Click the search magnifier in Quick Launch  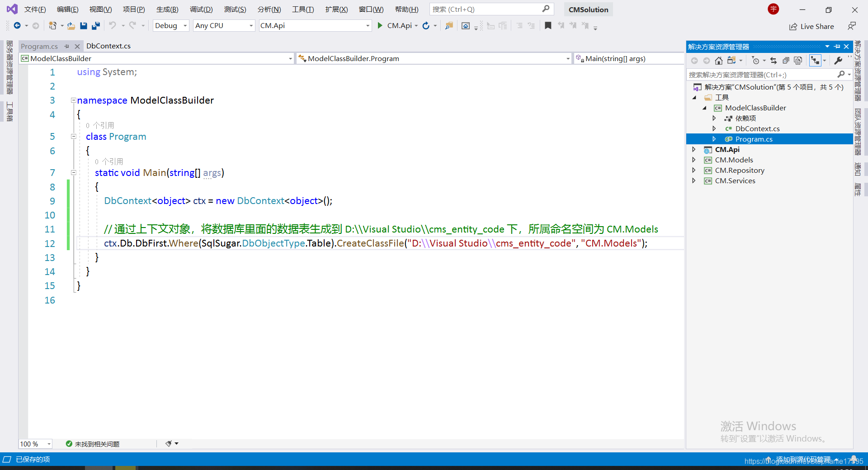click(x=546, y=9)
